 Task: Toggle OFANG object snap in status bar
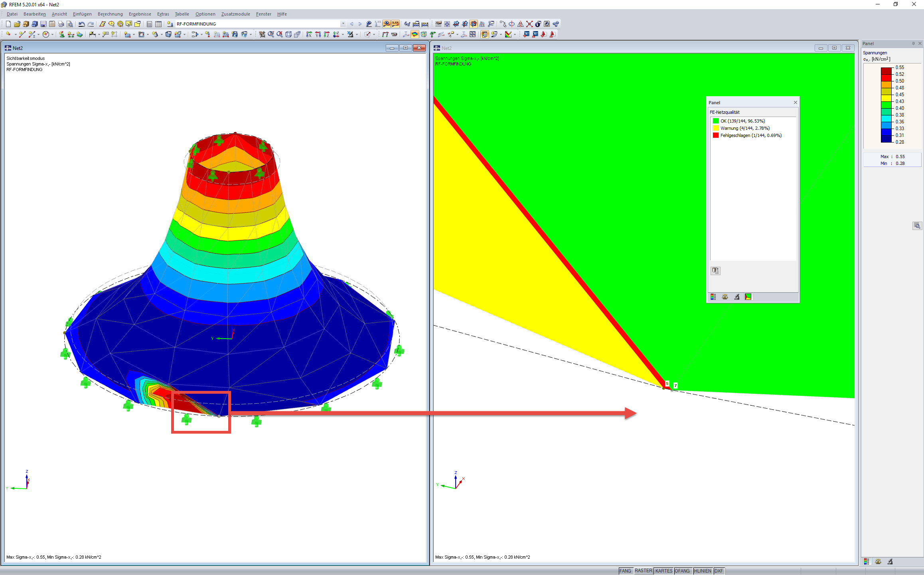pyautogui.click(x=682, y=571)
